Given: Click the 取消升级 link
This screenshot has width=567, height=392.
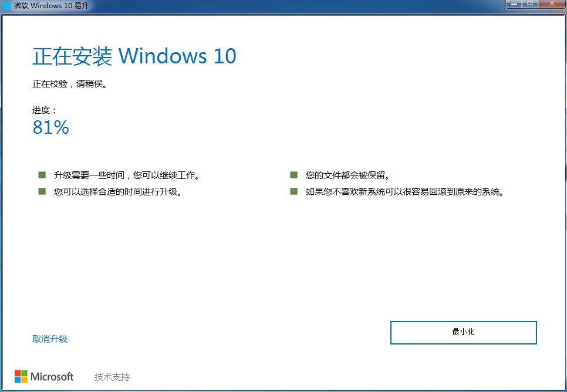Looking at the screenshot, I should tap(50, 339).
